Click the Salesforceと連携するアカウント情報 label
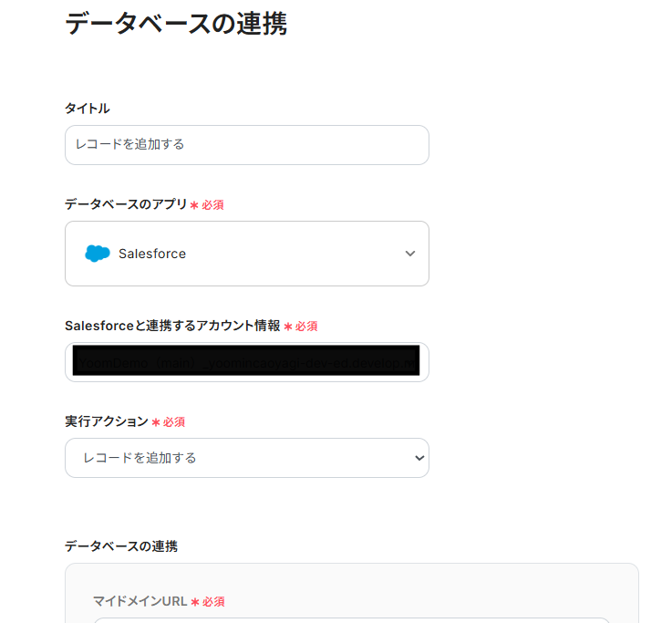Image resolution: width=672 pixels, height=623 pixels. point(172,326)
